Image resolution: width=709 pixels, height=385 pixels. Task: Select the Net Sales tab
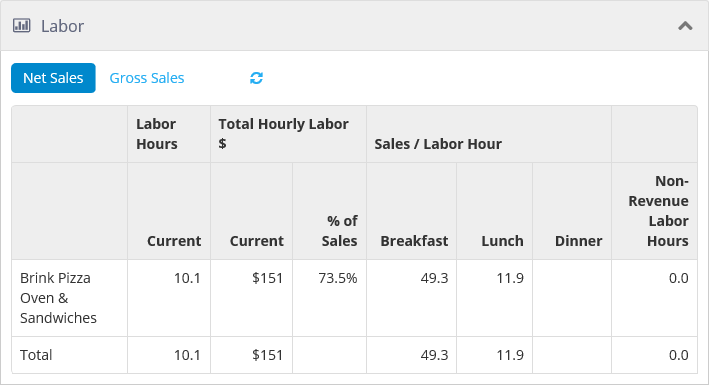tap(53, 78)
